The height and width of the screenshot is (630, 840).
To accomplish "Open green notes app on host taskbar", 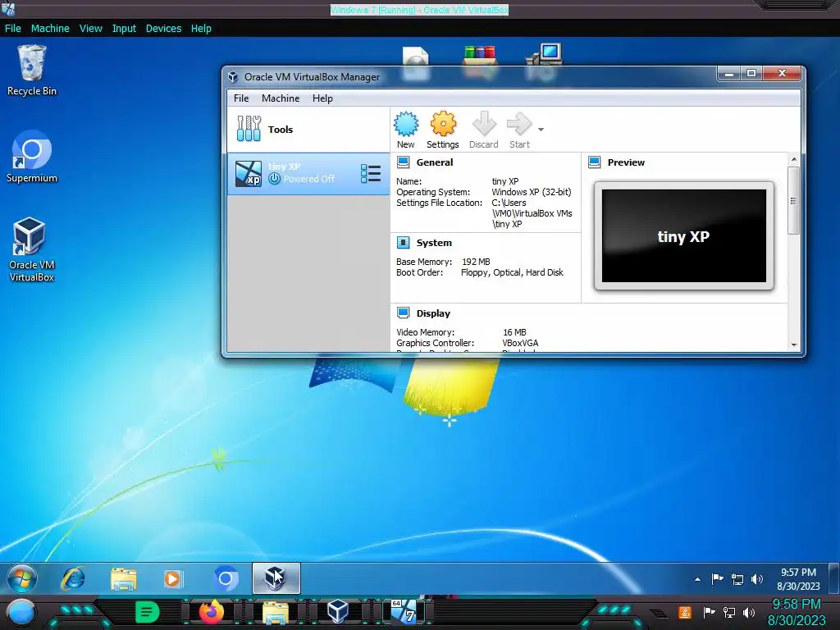I will coord(148,612).
